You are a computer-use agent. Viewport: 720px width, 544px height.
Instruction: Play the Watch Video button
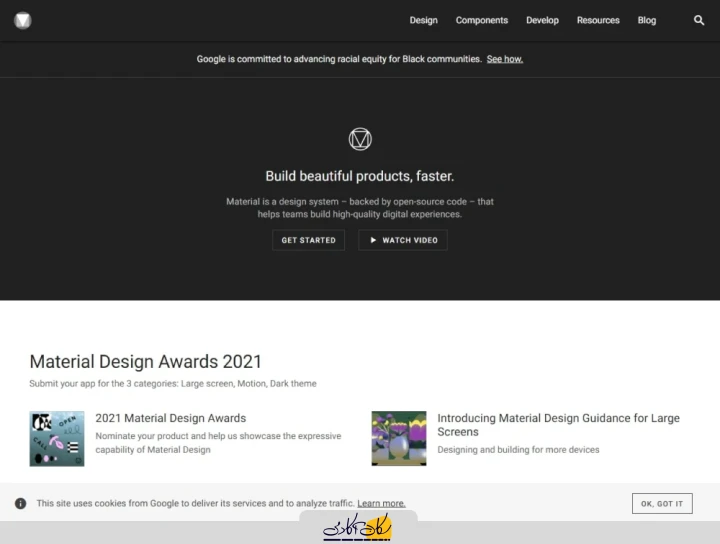coord(403,240)
